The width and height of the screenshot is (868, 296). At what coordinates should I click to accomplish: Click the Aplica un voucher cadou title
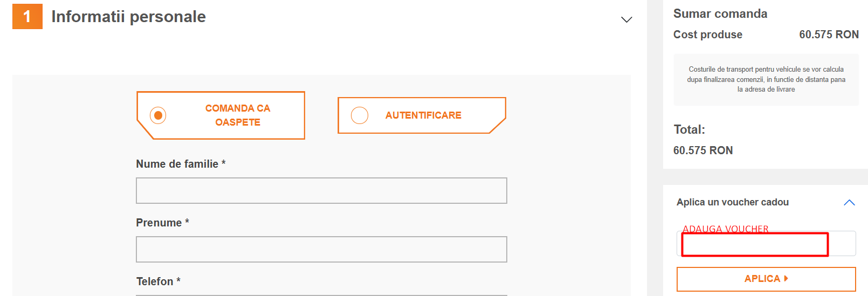(732, 202)
